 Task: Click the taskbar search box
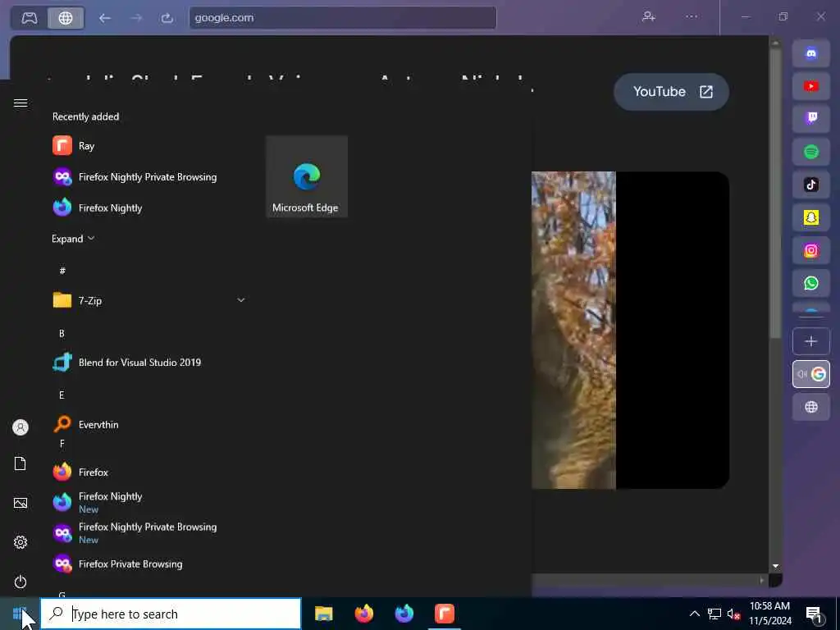point(171,614)
